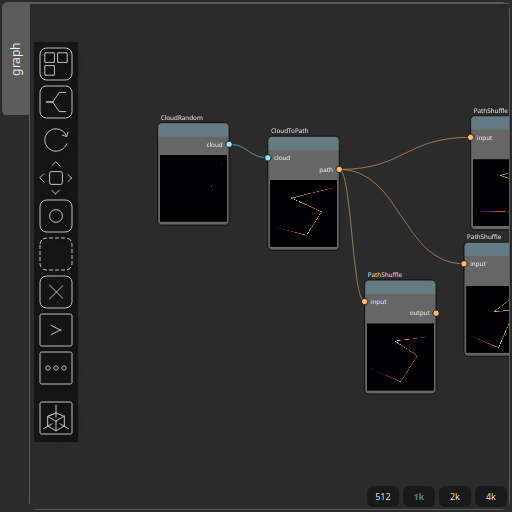Click the CloudRandom preview thumbnail
The image size is (512, 512).
click(193, 188)
